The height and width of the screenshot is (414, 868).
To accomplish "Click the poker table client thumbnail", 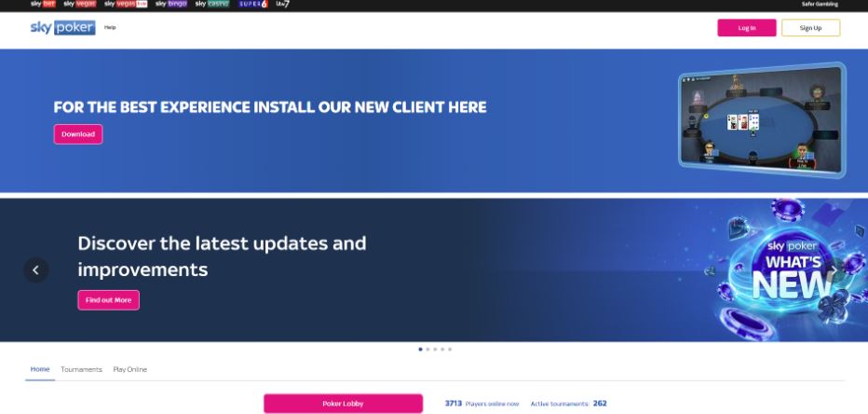I will coord(762,120).
